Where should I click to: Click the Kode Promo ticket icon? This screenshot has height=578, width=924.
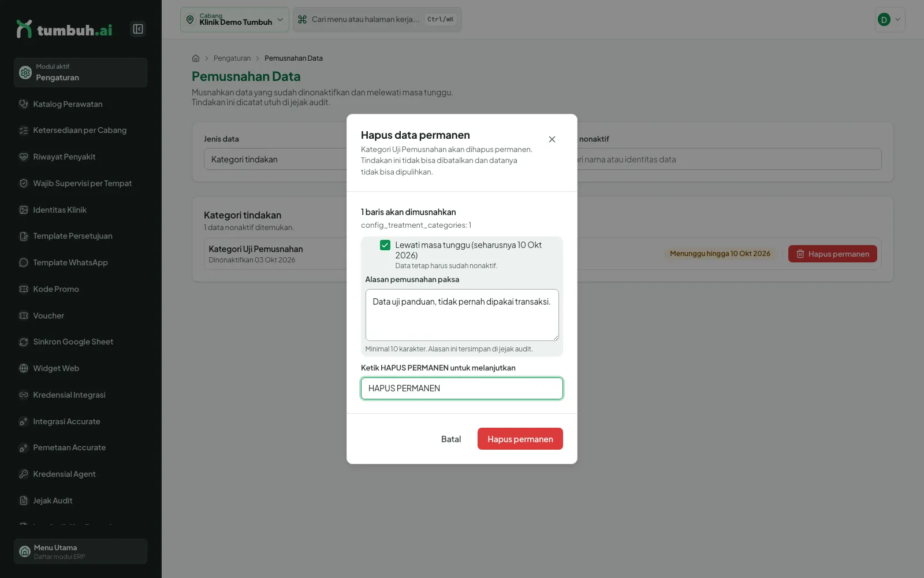pyautogui.click(x=24, y=289)
